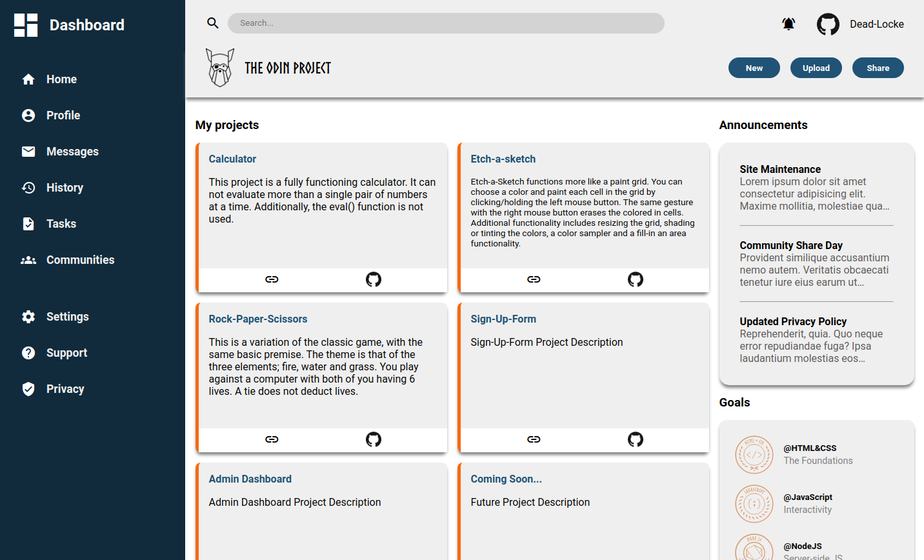The width and height of the screenshot is (924, 560).
Task: Open the Privacy shield icon
Action: pyautogui.click(x=28, y=388)
